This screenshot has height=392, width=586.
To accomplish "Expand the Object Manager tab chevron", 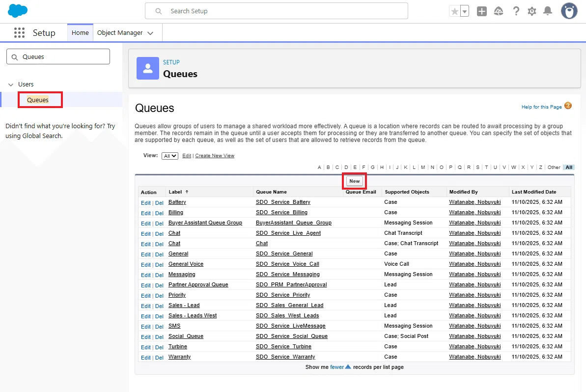I will click(x=151, y=33).
